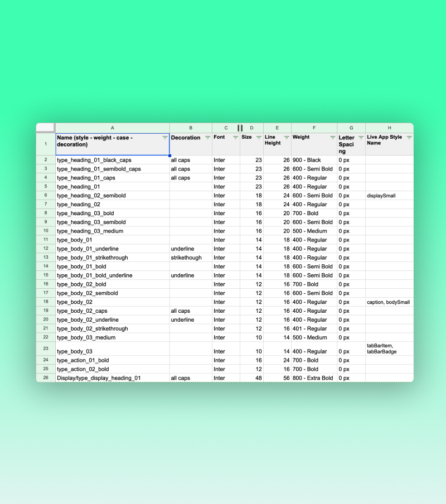The image size is (446, 504).
Task: Select column H header
Action: tap(390, 128)
